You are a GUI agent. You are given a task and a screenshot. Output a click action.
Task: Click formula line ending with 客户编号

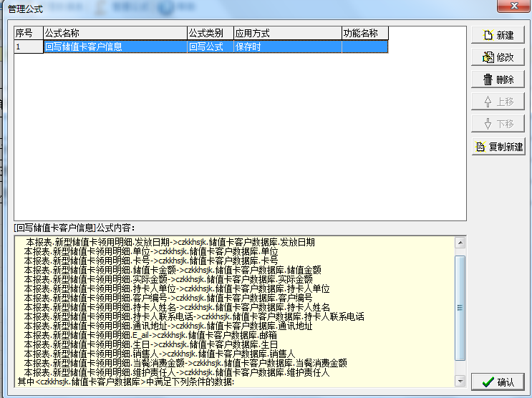pos(168,298)
